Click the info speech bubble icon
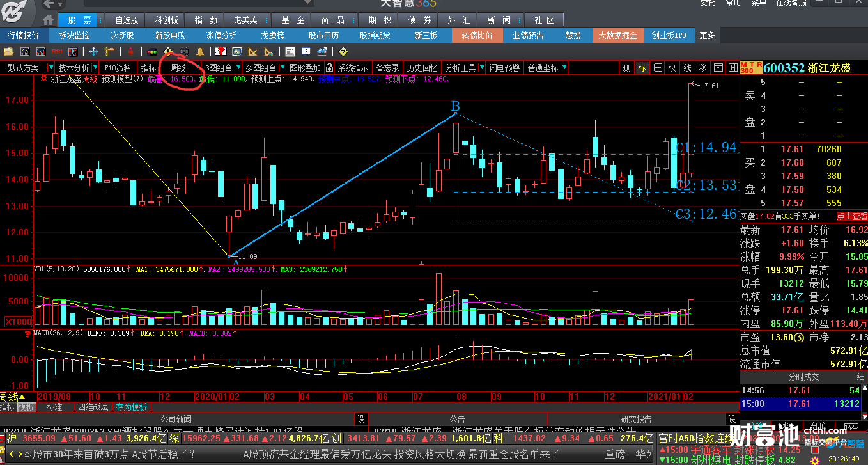Image resolution: width=868 pixels, height=465 pixels. (x=306, y=51)
